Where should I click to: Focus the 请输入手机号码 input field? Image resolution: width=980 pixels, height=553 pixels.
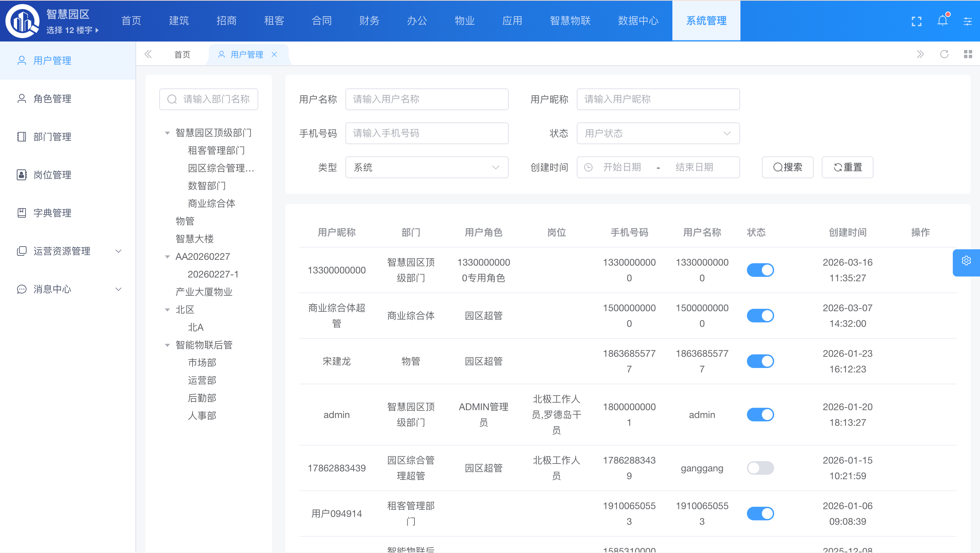426,134
